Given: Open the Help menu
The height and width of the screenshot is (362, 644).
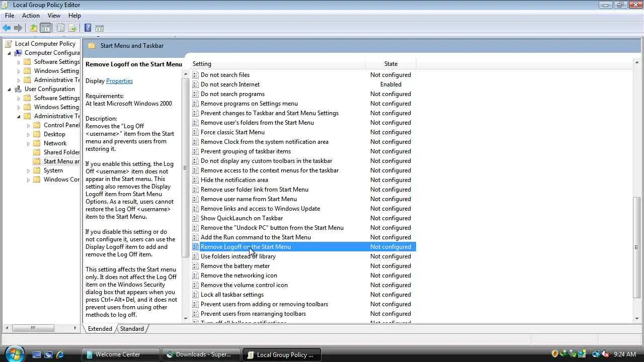Looking at the screenshot, I should click(74, 16).
